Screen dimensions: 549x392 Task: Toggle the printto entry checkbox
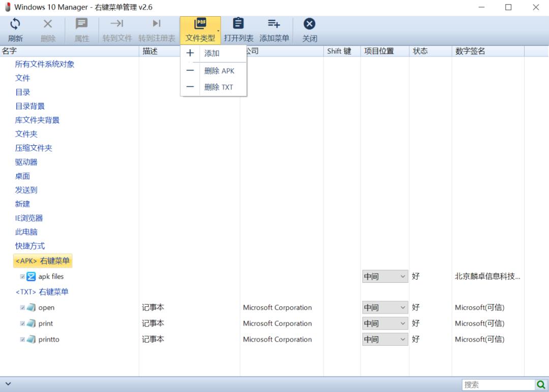tap(22, 339)
